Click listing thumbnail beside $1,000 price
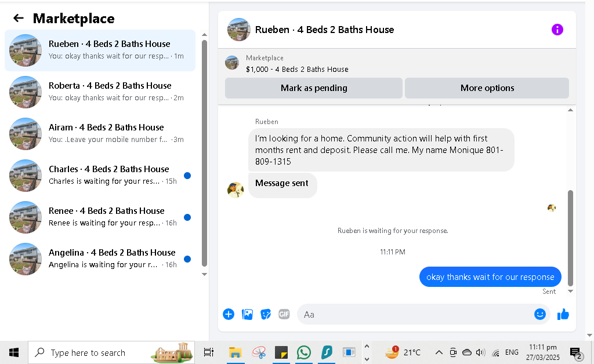 point(232,63)
